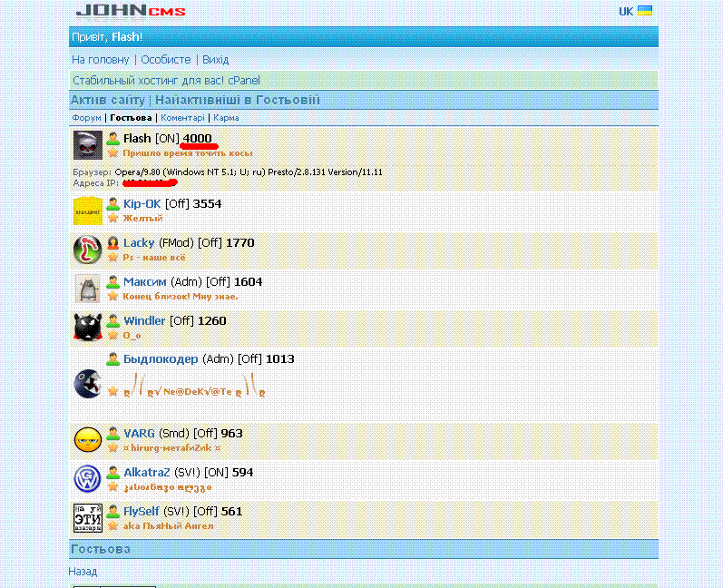Click FlySelf's text avatar image
Screen dimensions: 723x588
(87, 517)
